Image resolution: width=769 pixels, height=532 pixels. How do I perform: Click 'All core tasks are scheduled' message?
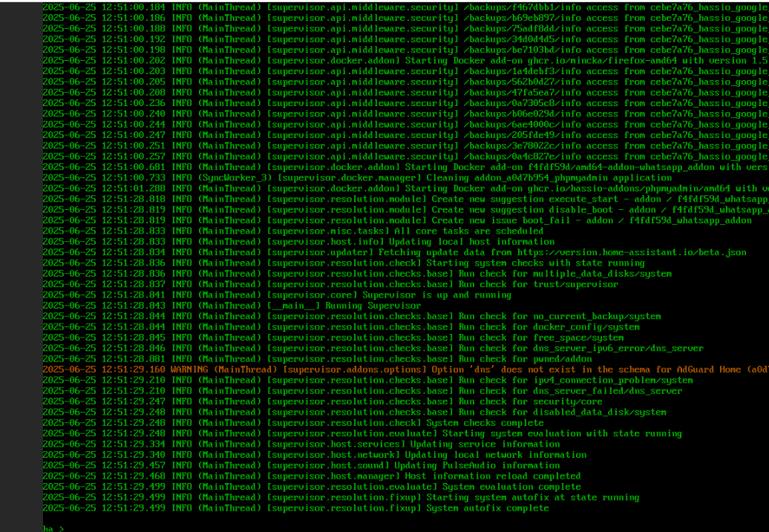293,231
